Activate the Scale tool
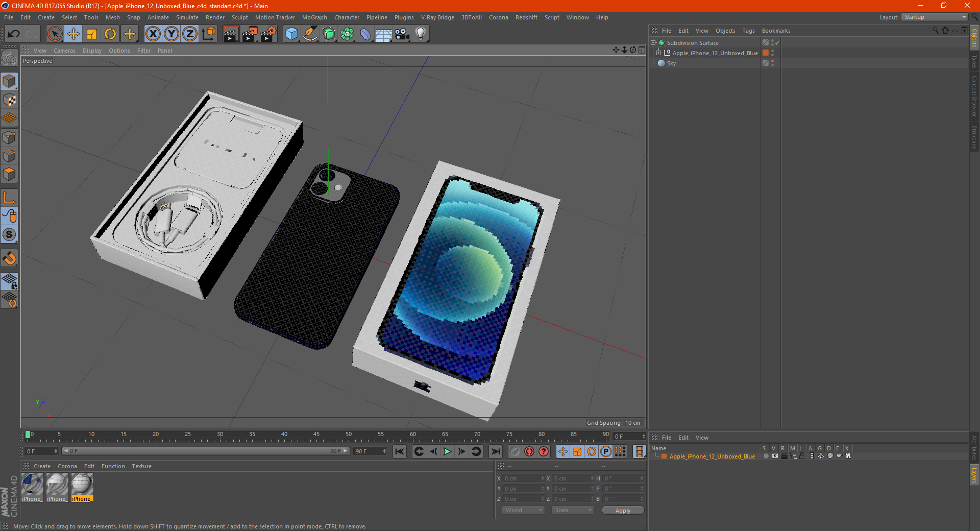 point(92,34)
